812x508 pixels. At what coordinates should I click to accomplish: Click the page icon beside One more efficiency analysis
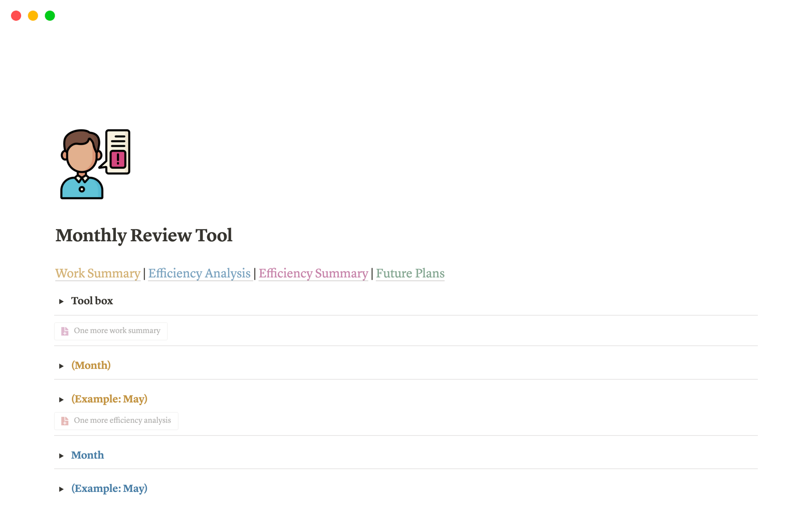pos(65,421)
